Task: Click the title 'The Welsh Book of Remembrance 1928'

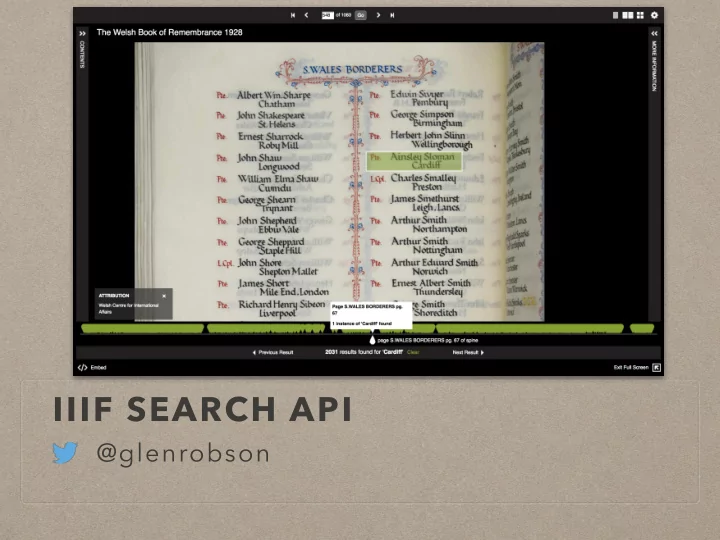Action: [x=169, y=32]
